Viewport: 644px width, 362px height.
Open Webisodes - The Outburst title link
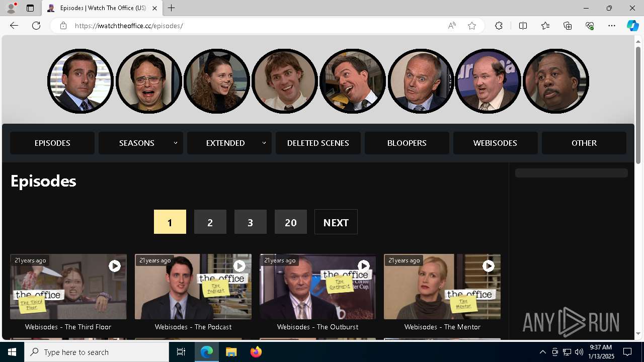pyautogui.click(x=317, y=327)
